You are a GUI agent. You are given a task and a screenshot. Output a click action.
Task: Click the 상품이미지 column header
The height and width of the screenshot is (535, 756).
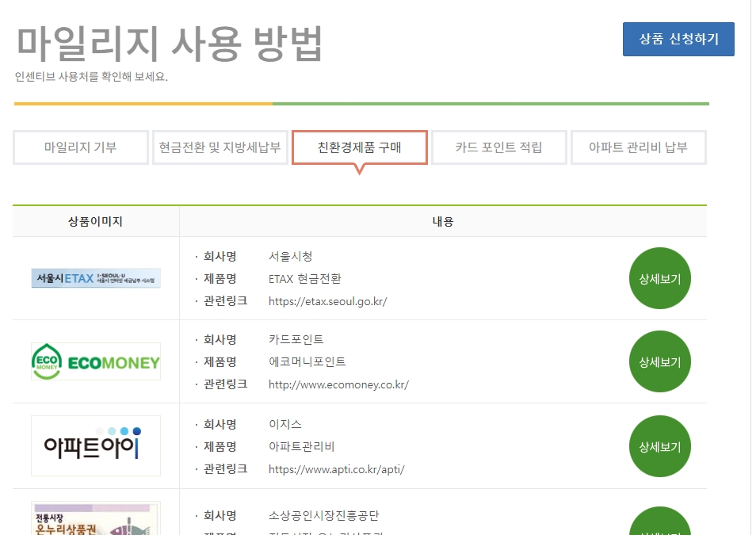[x=95, y=220]
